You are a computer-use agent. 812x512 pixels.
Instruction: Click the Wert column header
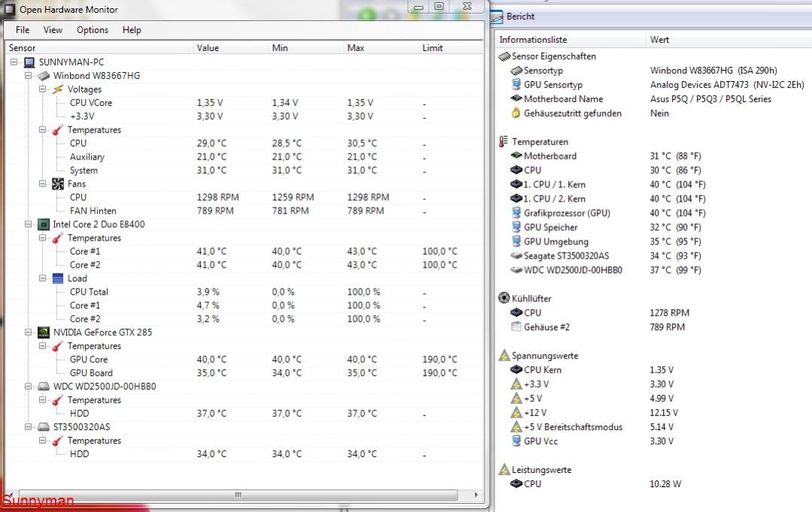(x=728, y=40)
